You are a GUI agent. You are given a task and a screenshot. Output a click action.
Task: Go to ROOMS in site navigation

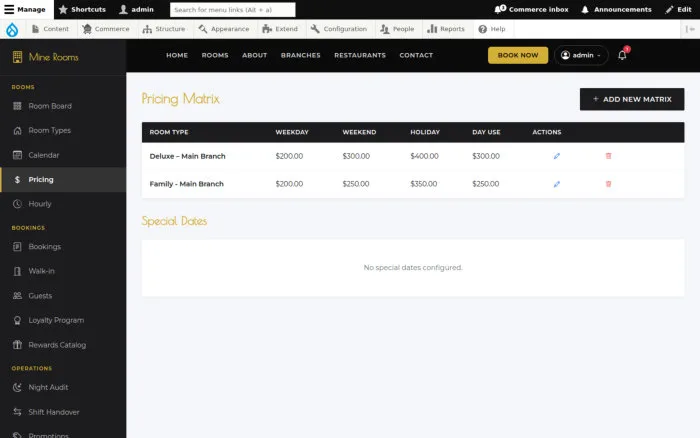point(215,55)
